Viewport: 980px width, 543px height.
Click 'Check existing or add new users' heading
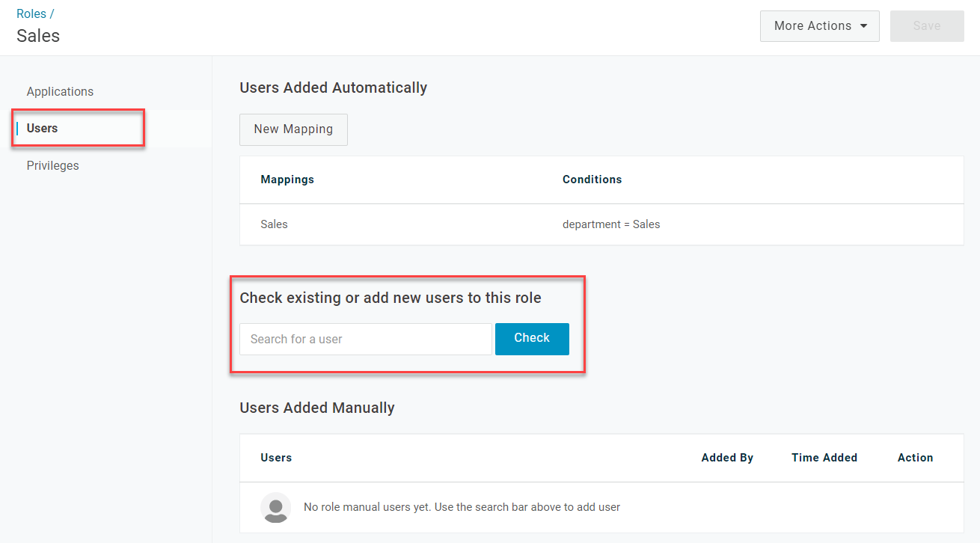[x=391, y=298]
